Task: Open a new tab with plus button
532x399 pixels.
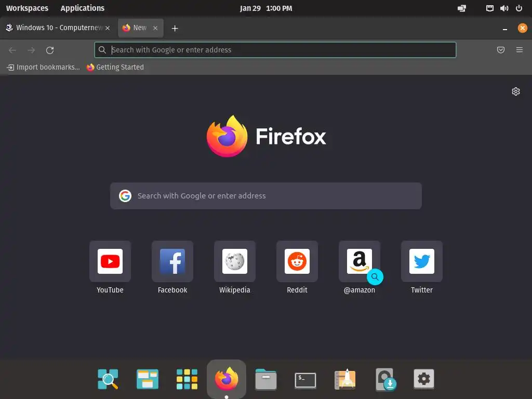Action: coord(175,29)
